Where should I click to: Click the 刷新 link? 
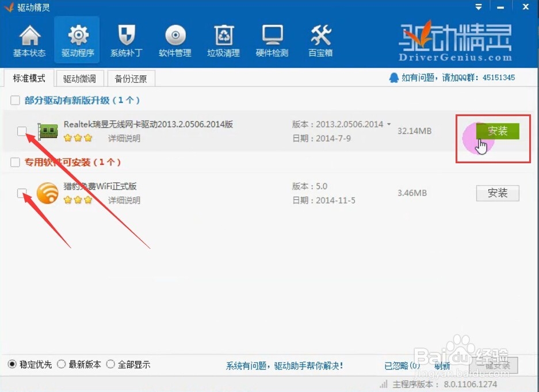pos(442,366)
